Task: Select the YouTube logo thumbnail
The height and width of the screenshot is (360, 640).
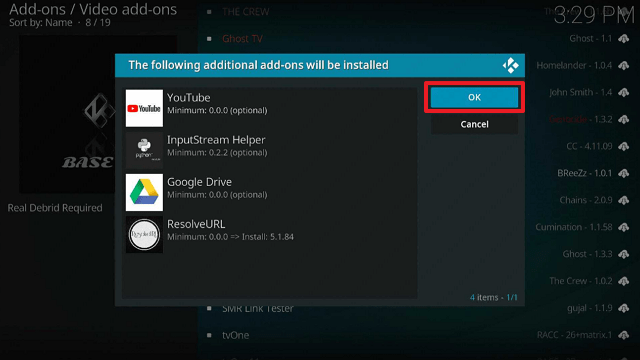Action: click(x=144, y=108)
